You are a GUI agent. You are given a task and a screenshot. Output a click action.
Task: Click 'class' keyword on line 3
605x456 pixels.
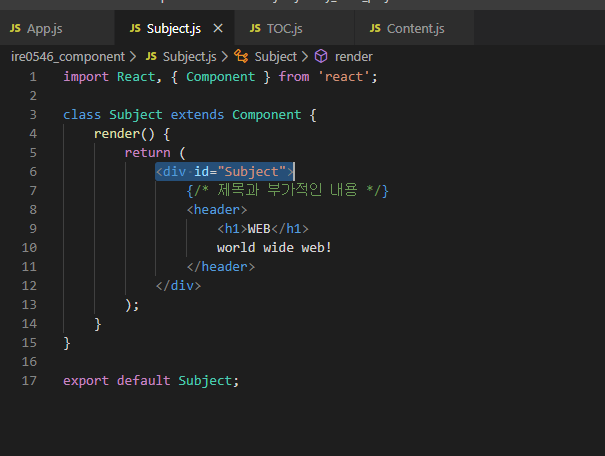click(82, 115)
